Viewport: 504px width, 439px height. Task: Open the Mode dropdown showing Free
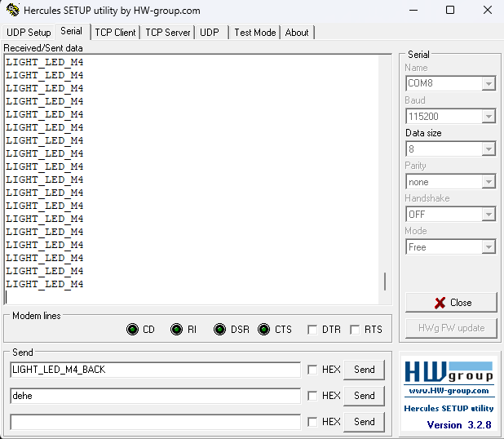point(489,247)
